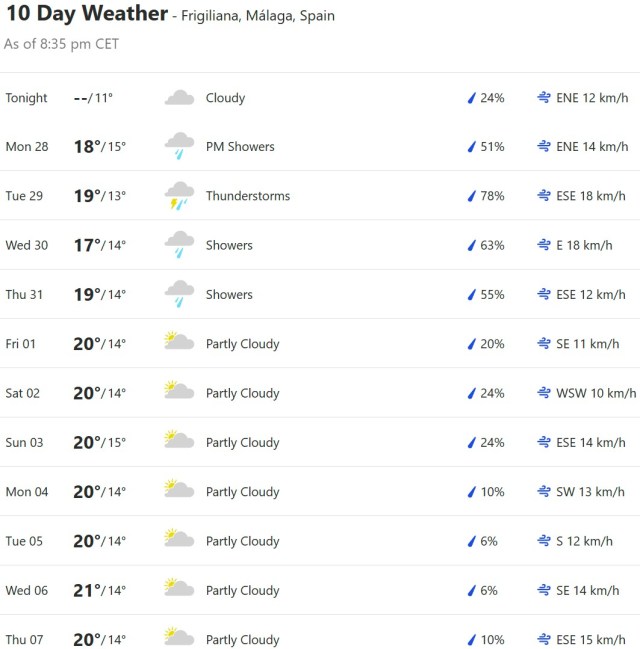Expand the Sat 02 forecast row
Viewport: 640px width, 649px height.
tap(320, 393)
